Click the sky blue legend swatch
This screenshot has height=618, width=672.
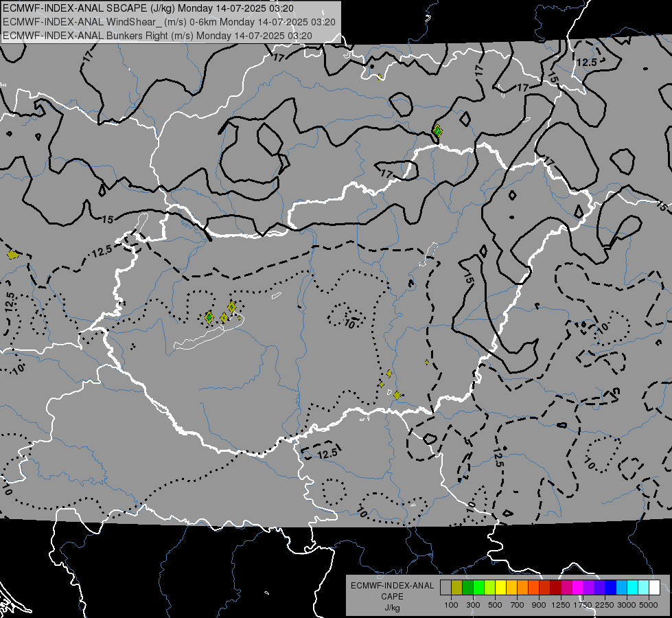[x=622, y=588]
